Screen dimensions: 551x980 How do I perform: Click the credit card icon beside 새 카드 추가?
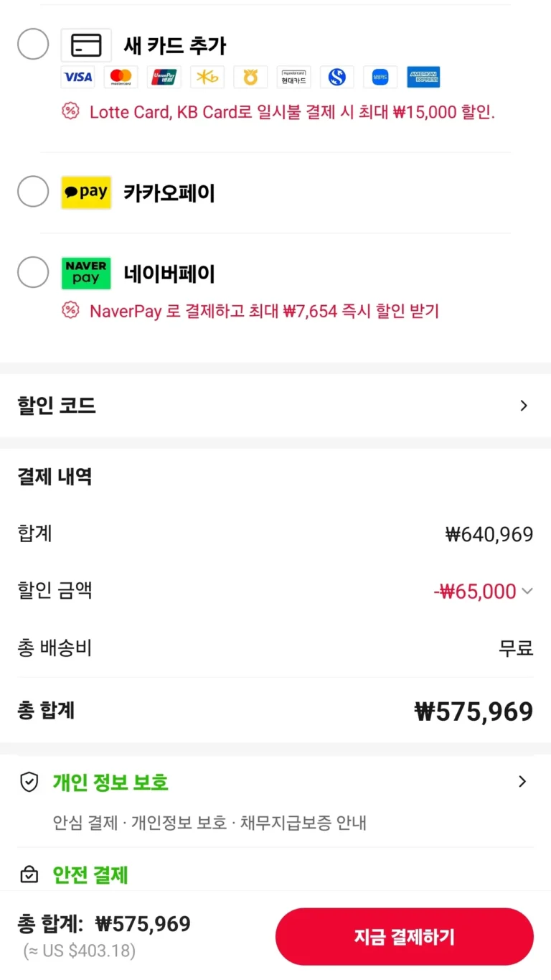tap(86, 45)
